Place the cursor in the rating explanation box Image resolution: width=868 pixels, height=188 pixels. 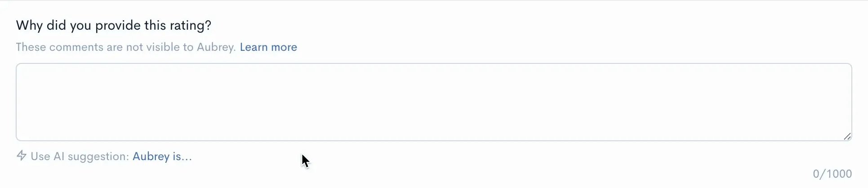(x=434, y=102)
